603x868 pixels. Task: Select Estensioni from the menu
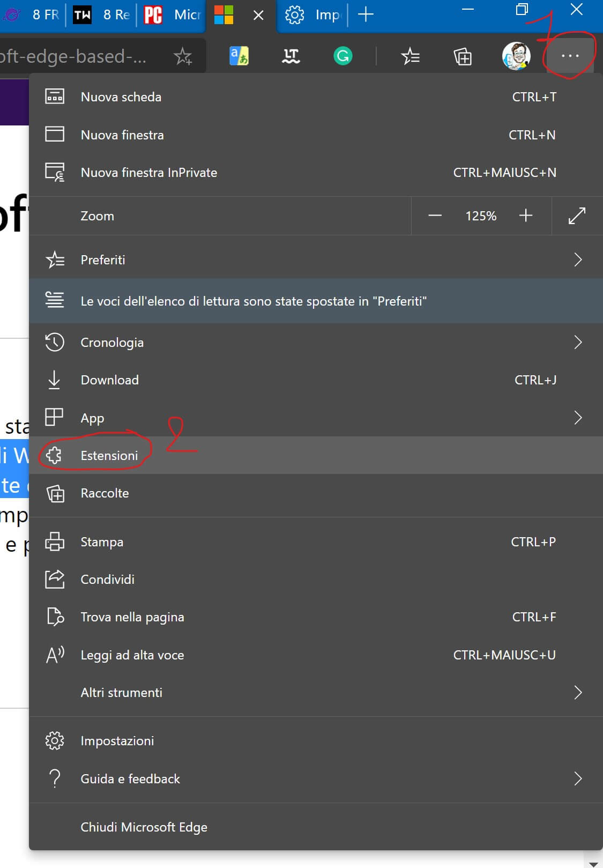[x=109, y=455]
